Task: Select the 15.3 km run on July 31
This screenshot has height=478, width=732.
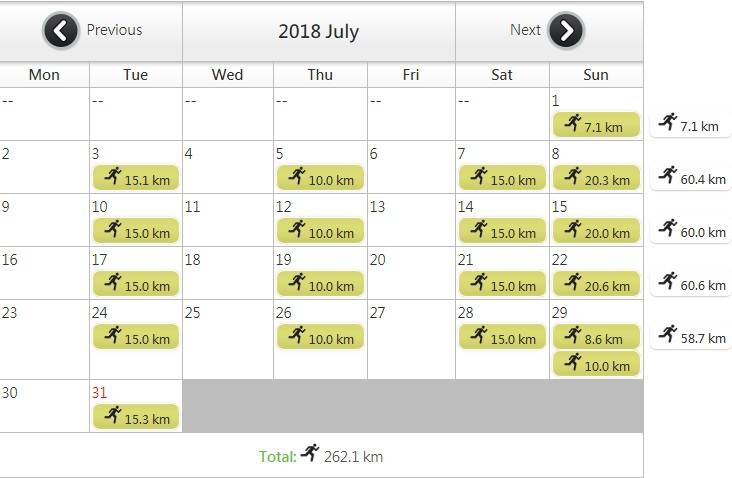Action: pyautogui.click(x=136, y=416)
